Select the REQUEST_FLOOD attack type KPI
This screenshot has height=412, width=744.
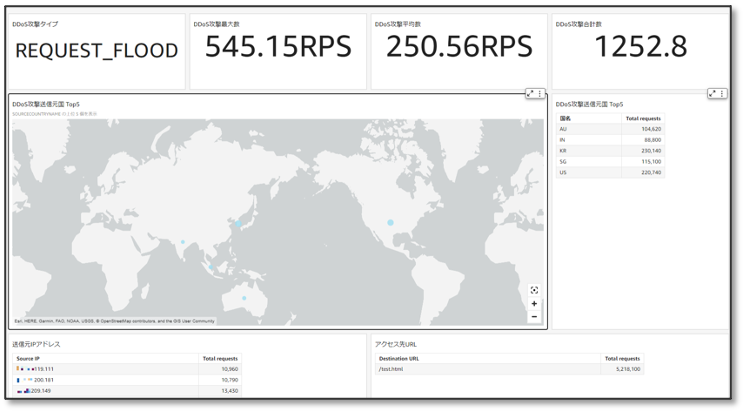[x=97, y=51]
